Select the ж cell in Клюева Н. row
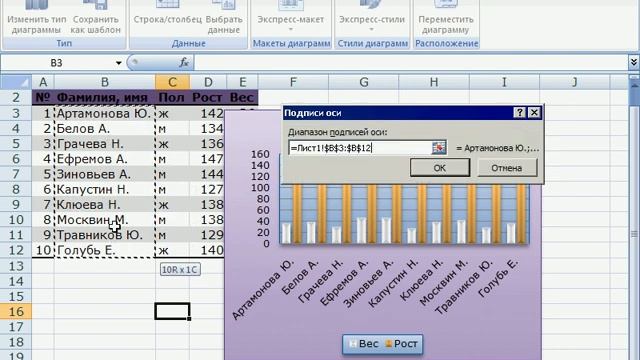The image size is (640, 360). click(x=172, y=204)
